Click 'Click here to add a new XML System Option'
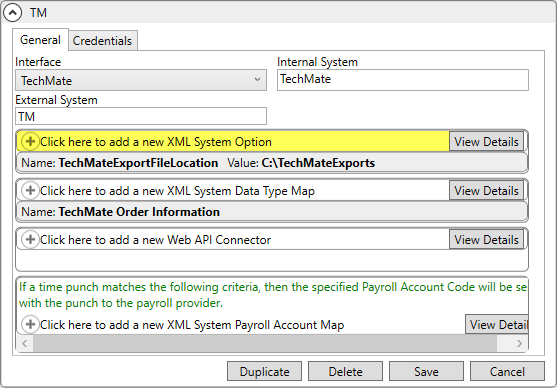This screenshot has width=557, height=388. (156, 142)
